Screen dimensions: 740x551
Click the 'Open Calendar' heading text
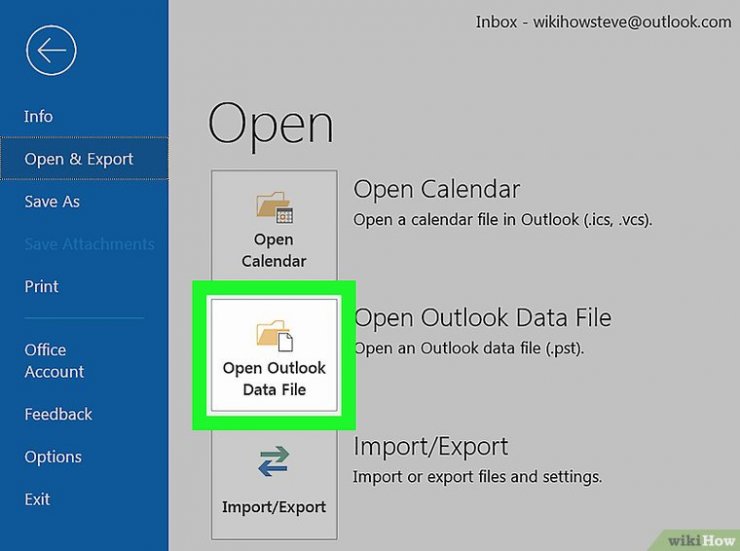coord(437,190)
